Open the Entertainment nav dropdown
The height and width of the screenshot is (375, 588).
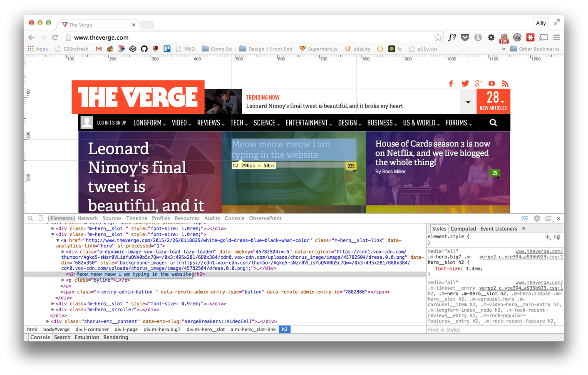click(309, 123)
